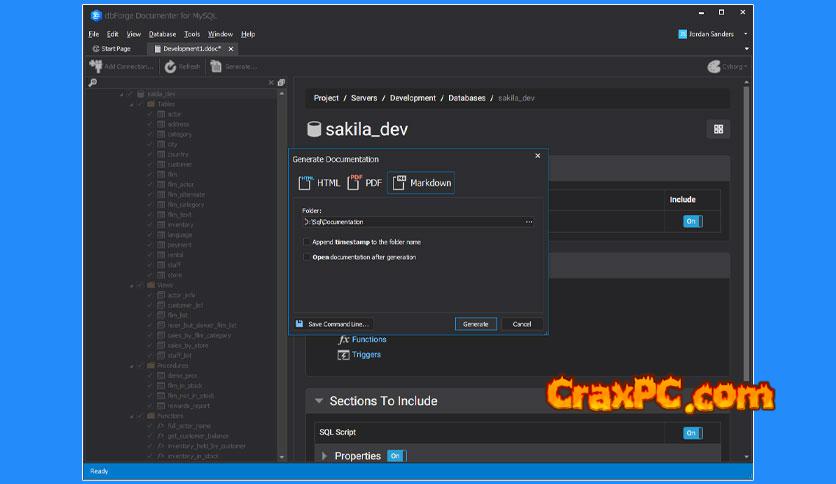
Task: Click the Add Connection toolbar icon
Action: point(98,67)
